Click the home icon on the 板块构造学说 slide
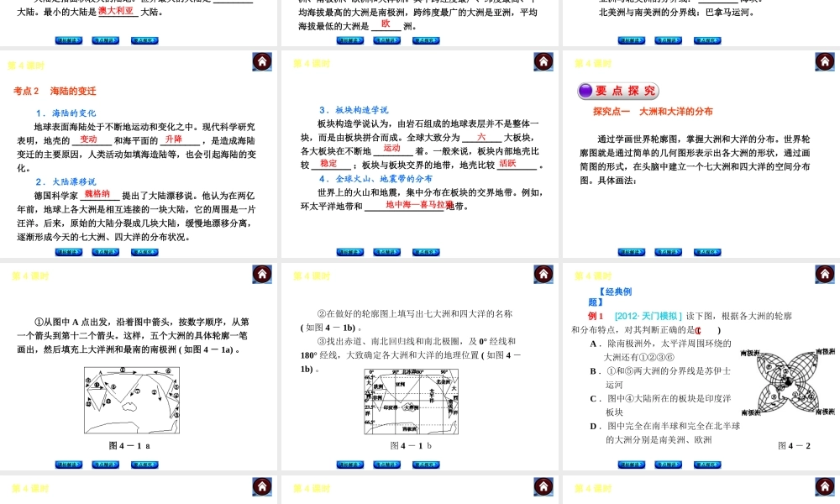840x504 pixels. tap(543, 61)
